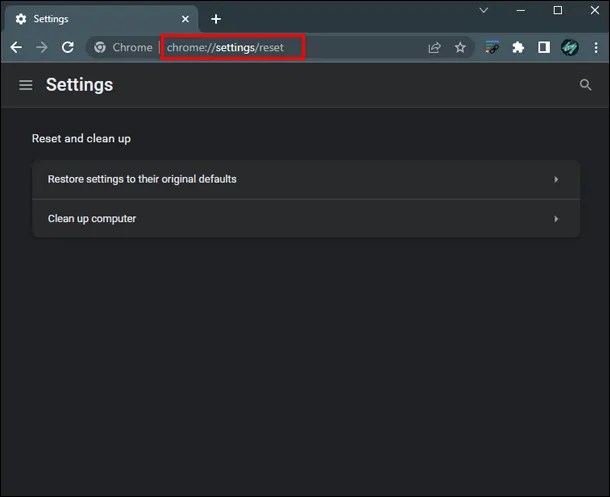Image resolution: width=610 pixels, height=497 pixels.
Task: Bookmark this page with the star
Action: coord(460,47)
